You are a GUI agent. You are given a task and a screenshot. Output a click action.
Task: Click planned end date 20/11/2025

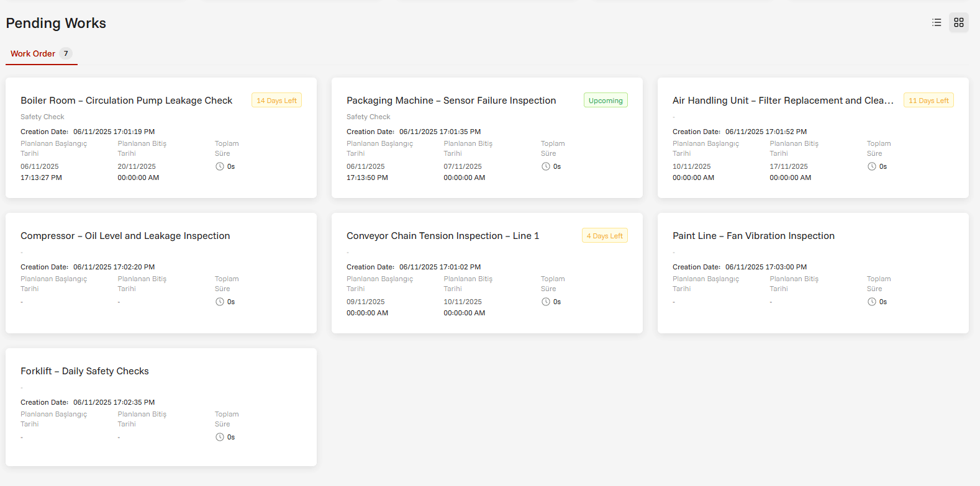click(x=137, y=166)
